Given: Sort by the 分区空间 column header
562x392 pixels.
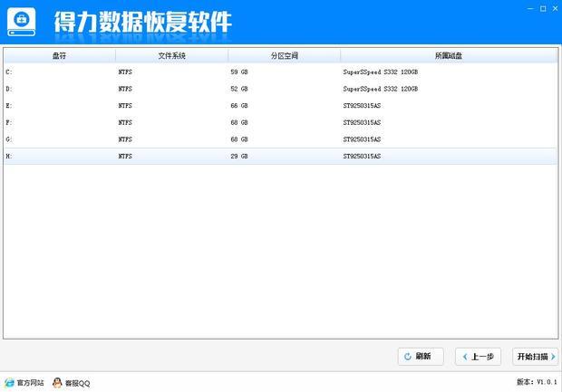Looking at the screenshot, I should tap(284, 55).
